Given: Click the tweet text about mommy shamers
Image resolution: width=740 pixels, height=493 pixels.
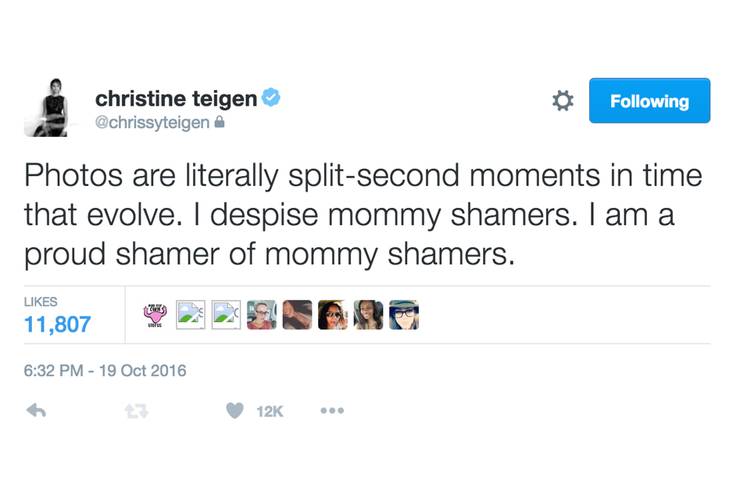Looking at the screenshot, I should click(363, 216).
